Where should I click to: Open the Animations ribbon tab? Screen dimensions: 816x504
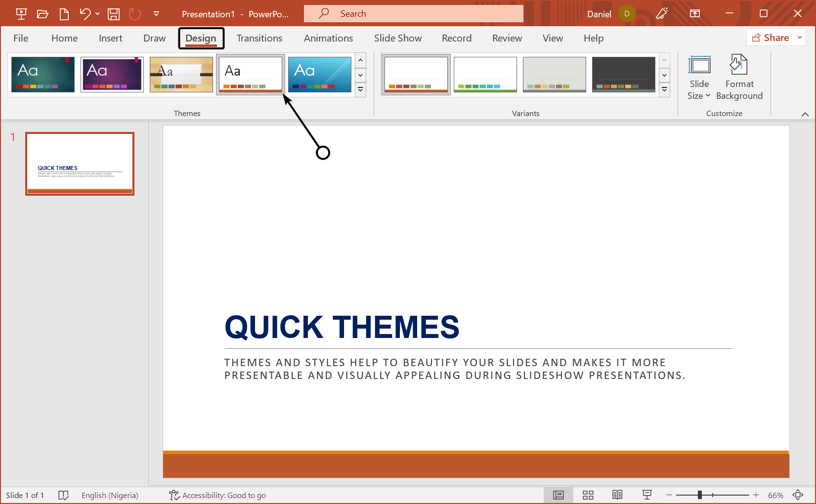click(328, 38)
